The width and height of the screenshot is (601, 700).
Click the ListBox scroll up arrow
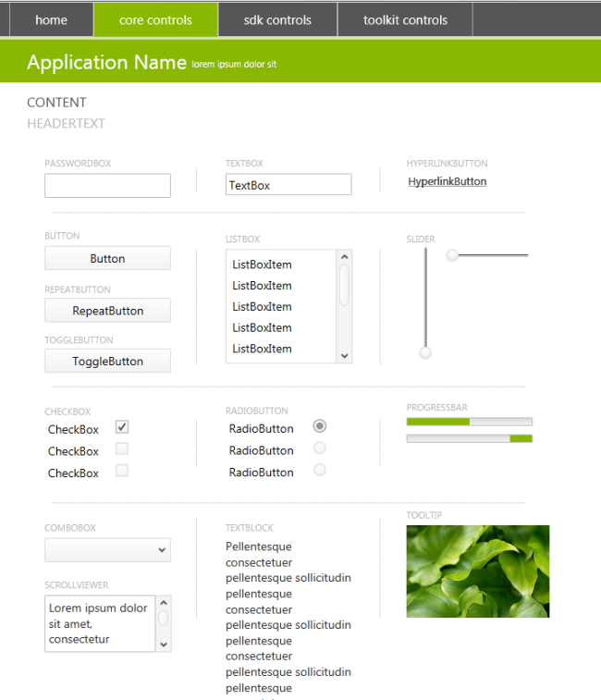pyautogui.click(x=344, y=257)
